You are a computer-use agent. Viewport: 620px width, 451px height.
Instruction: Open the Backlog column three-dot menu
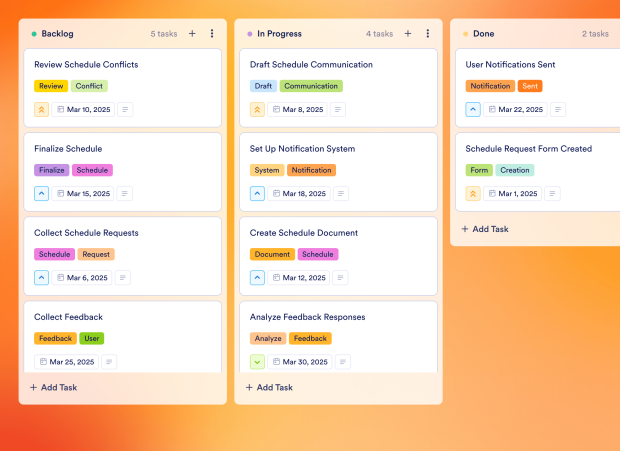point(212,34)
